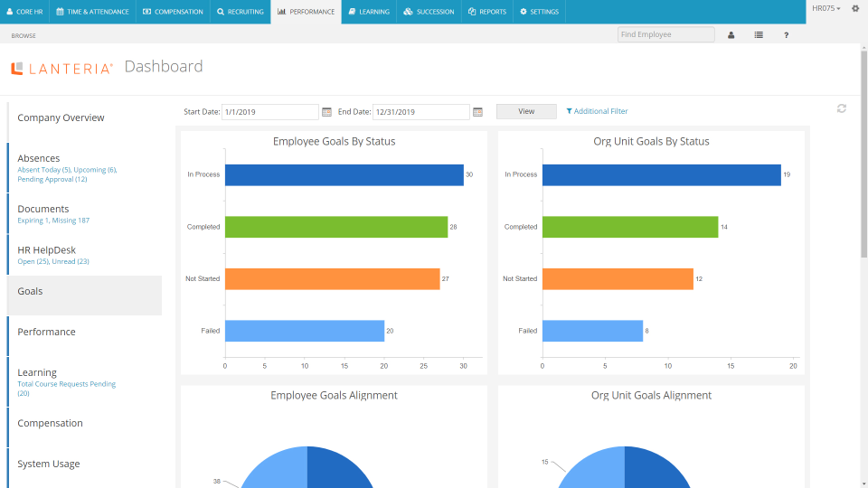Open Total Course Requests Pending link

point(66,389)
